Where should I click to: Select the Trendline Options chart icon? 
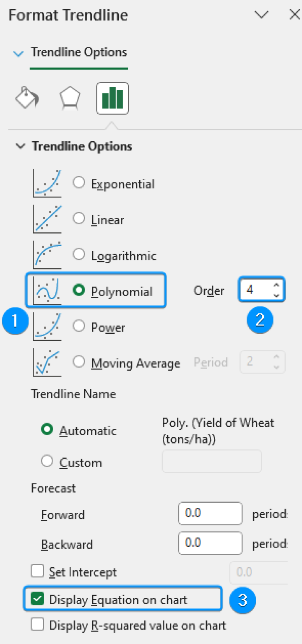click(112, 98)
